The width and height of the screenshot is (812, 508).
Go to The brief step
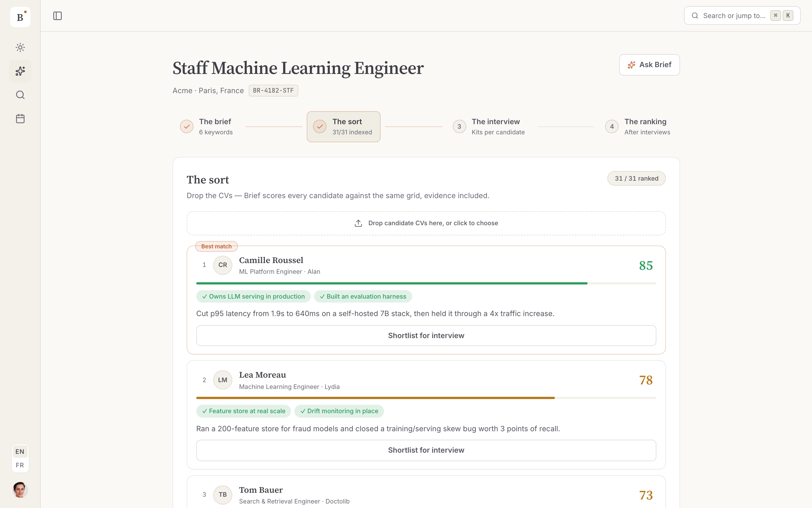(206, 127)
